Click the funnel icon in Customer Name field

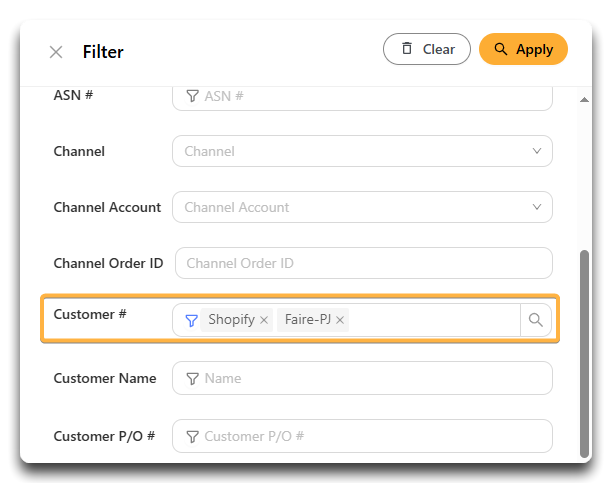[192, 378]
